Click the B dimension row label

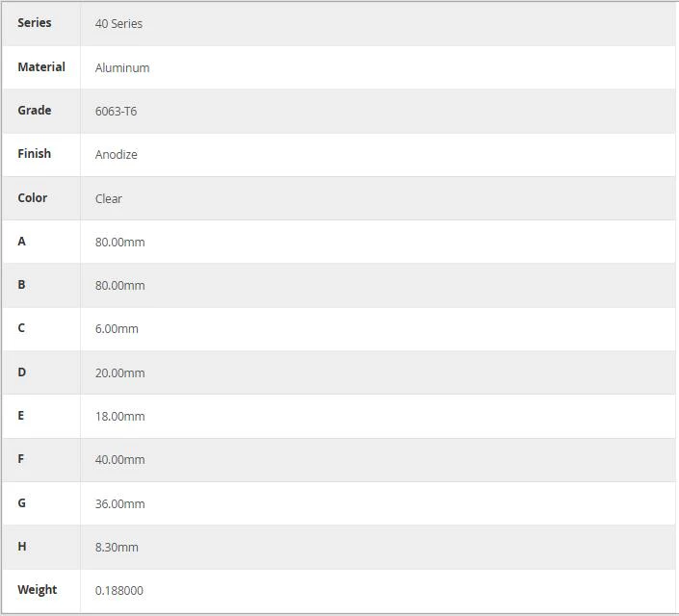[x=21, y=284]
